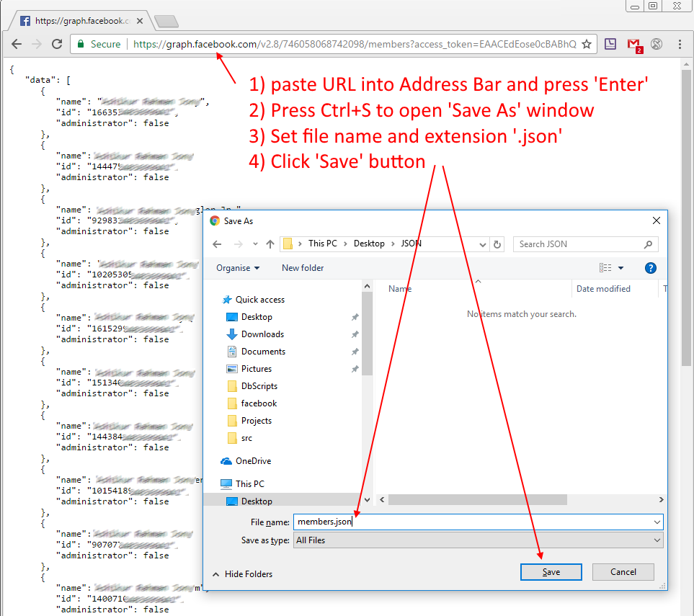Go back in Save As dialog
Image resolution: width=694 pixels, height=616 pixels.
(217, 244)
